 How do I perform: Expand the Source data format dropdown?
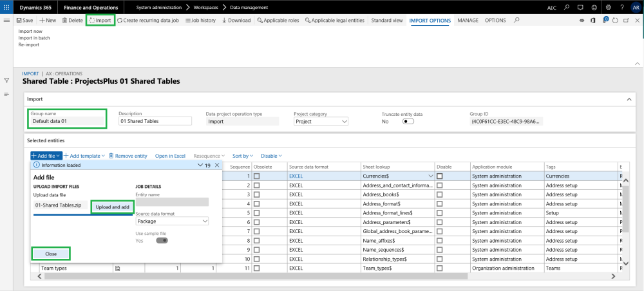172,221
